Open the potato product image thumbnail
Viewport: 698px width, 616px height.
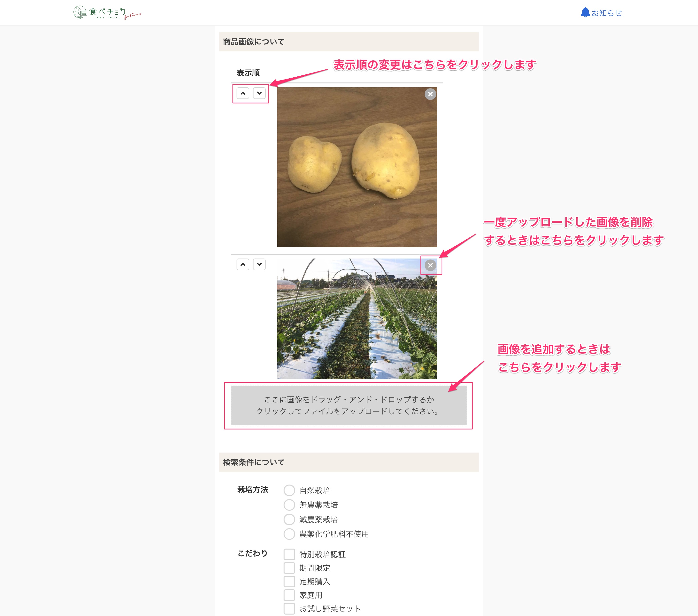tap(357, 167)
